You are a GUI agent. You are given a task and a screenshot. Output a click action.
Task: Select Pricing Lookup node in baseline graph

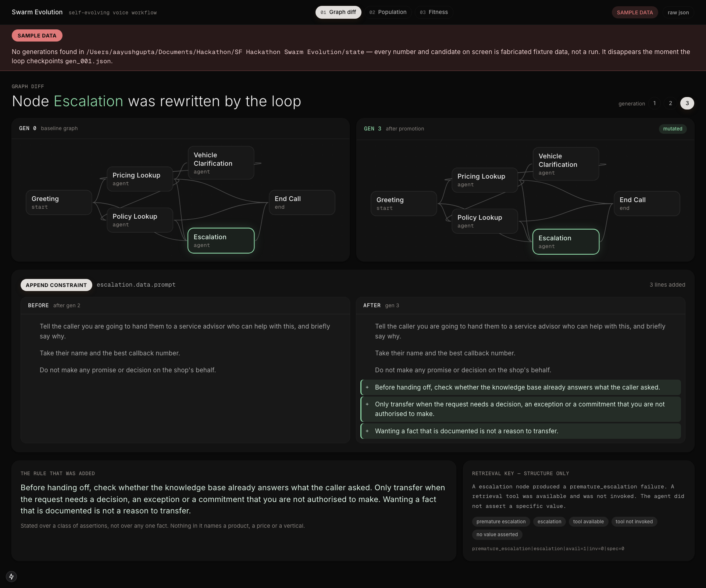140,179
